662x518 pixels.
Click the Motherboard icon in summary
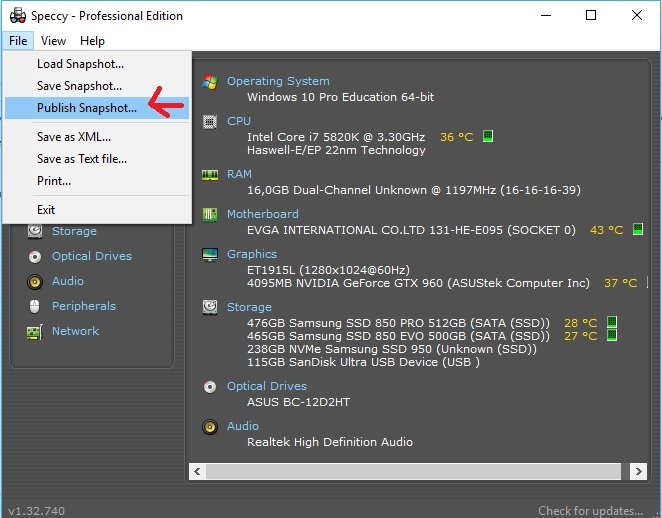[210, 214]
